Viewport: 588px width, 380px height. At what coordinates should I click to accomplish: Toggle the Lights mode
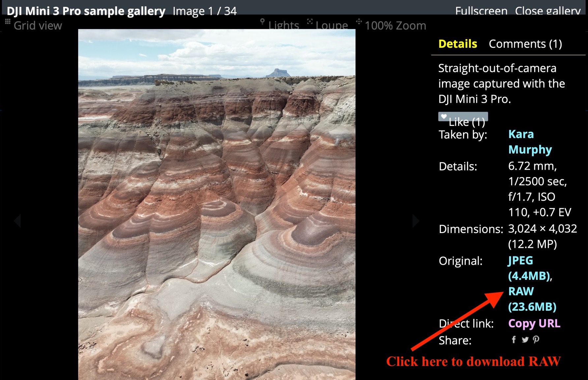279,25
